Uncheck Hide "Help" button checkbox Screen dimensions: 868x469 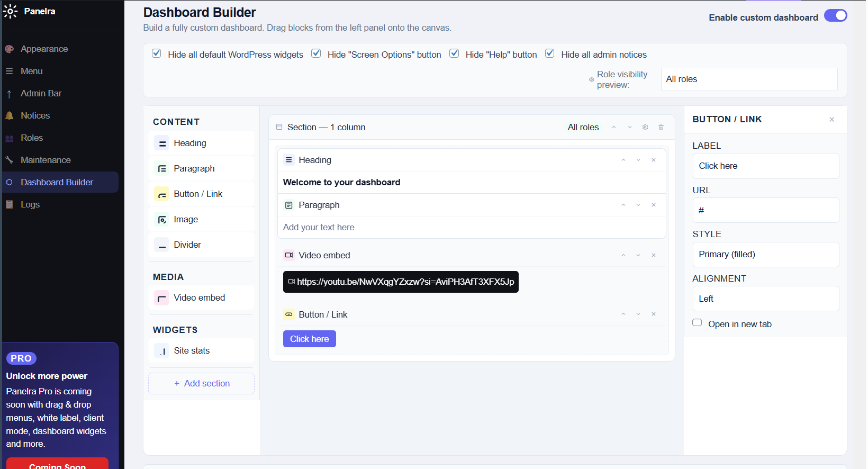point(454,53)
